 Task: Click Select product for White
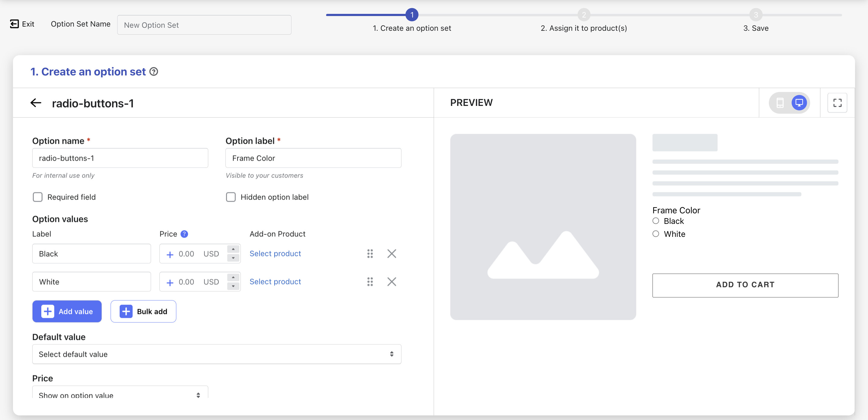275,282
